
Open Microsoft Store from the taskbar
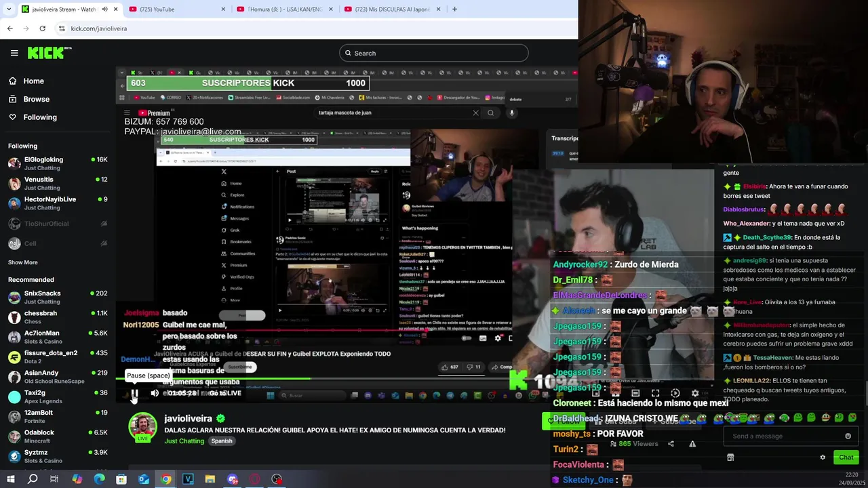(121, 479)
